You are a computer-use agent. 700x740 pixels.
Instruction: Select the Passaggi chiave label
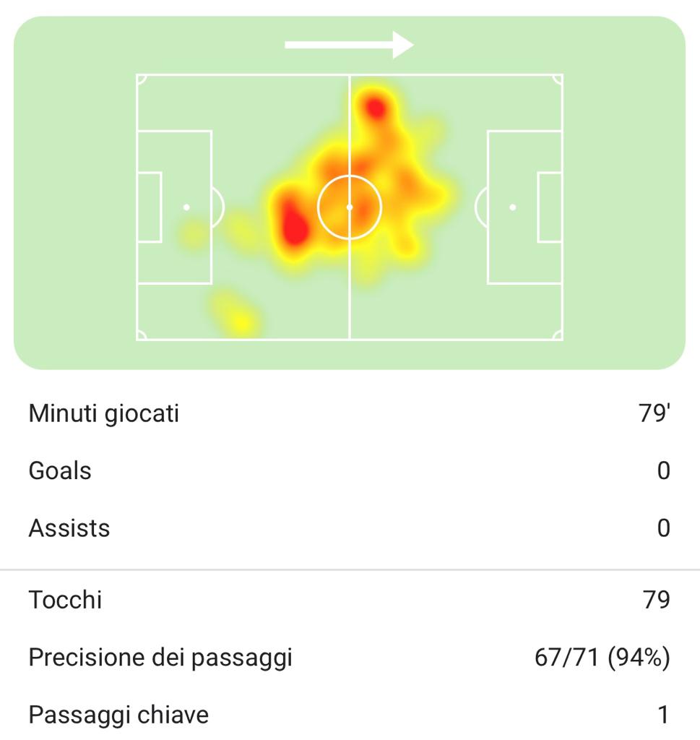[118, 715]
